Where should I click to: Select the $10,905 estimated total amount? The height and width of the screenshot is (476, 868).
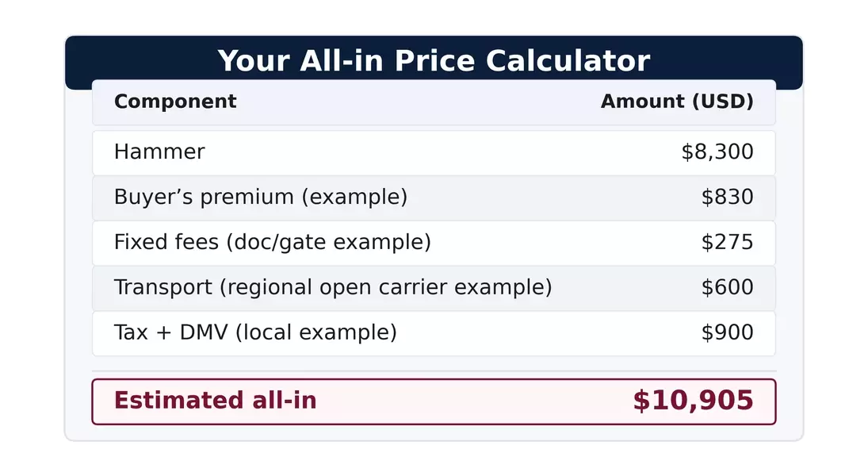[x=692, y=401]
